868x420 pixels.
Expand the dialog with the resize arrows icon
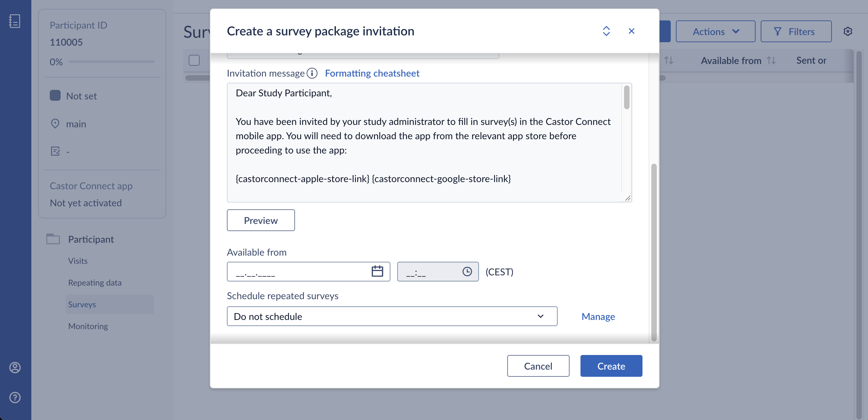(606, 31)
